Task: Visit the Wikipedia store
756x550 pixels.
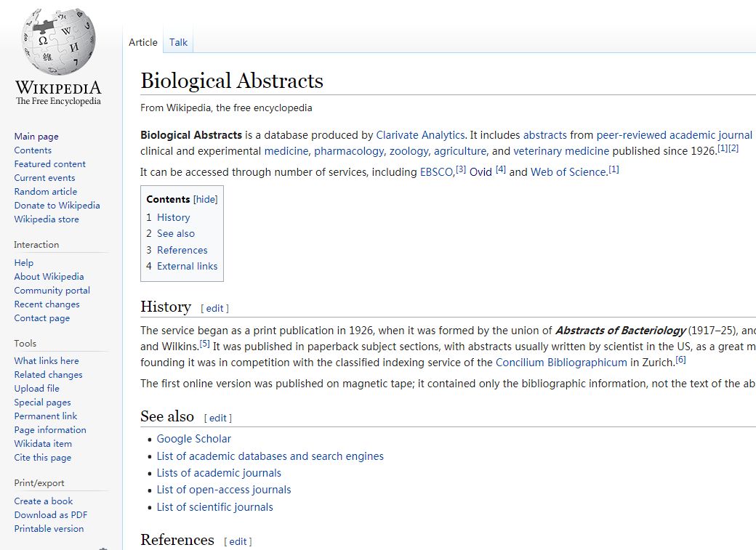Action: 47,219
